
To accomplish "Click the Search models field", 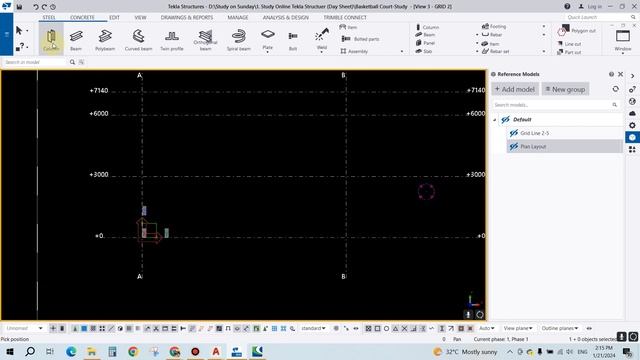I will pyautogui.click(x=555, y=105).
